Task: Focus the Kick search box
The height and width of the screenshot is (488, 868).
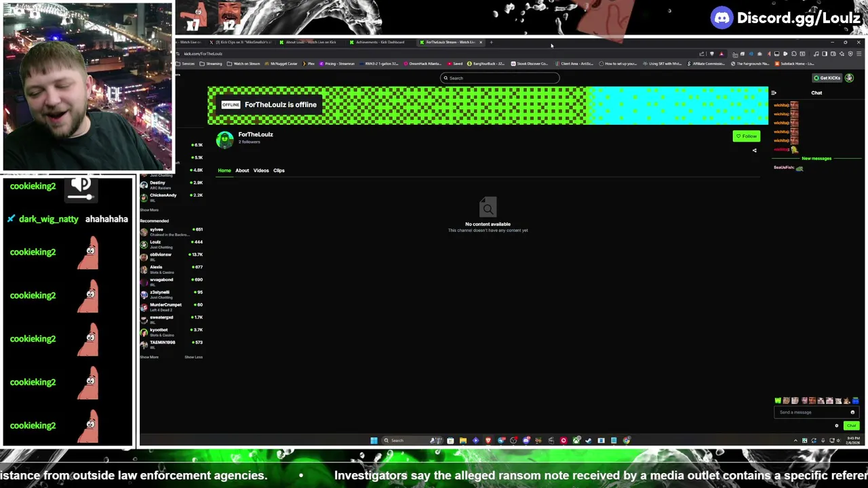Action: [x=500, y=78]
